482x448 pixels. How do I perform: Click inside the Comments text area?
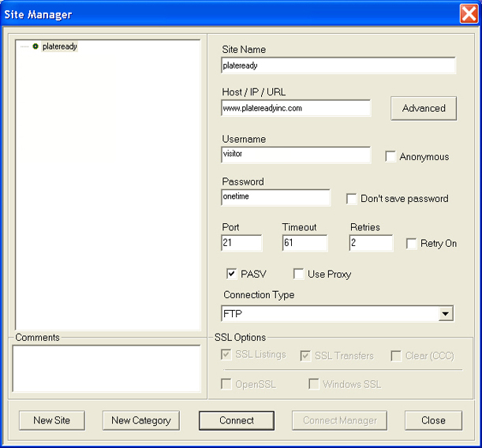click(106, 368)
